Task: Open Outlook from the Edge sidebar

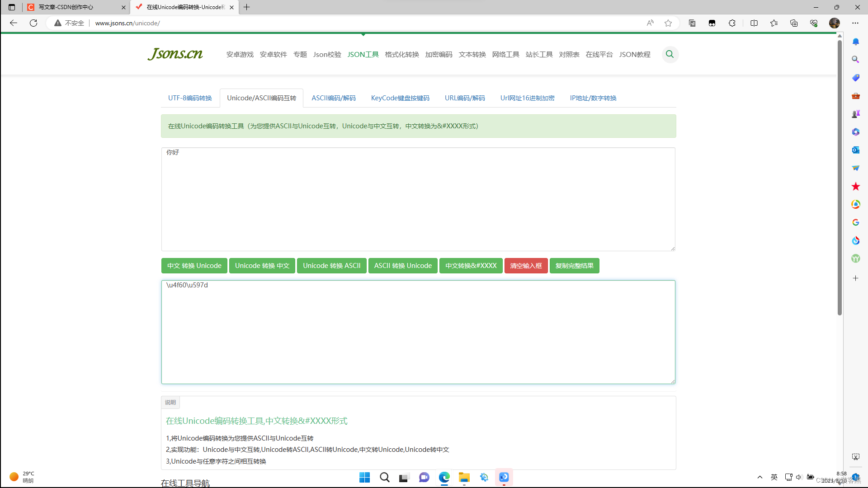Action: pyautogui.click(x=855, y=150)
